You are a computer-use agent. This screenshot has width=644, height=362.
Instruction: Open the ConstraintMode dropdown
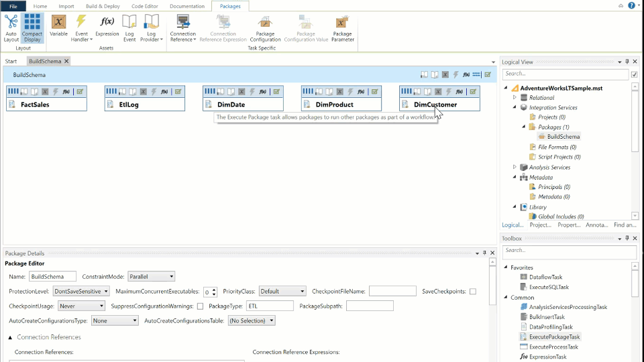click(152, 276)
